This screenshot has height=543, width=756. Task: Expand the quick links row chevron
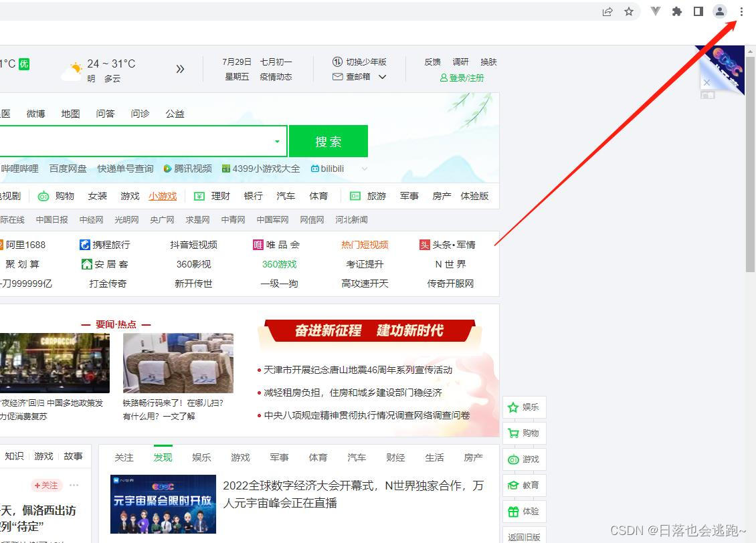click(365, 169)
